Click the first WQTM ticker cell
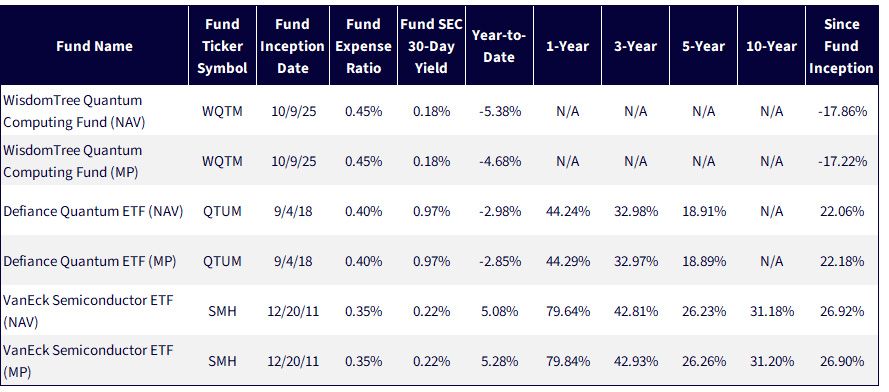This screenshot has width=889, height=392. point(222,111)
